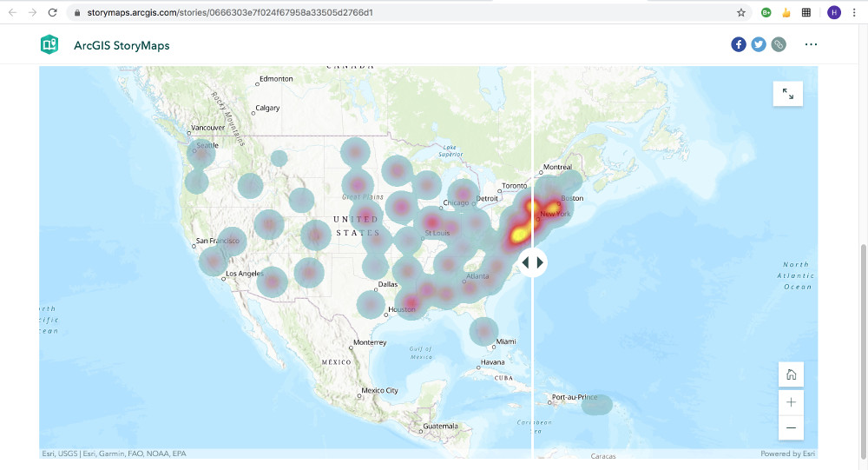Open the three-dot more options menu
This screenshot has height=470, width=868.
tap(811, 44)
